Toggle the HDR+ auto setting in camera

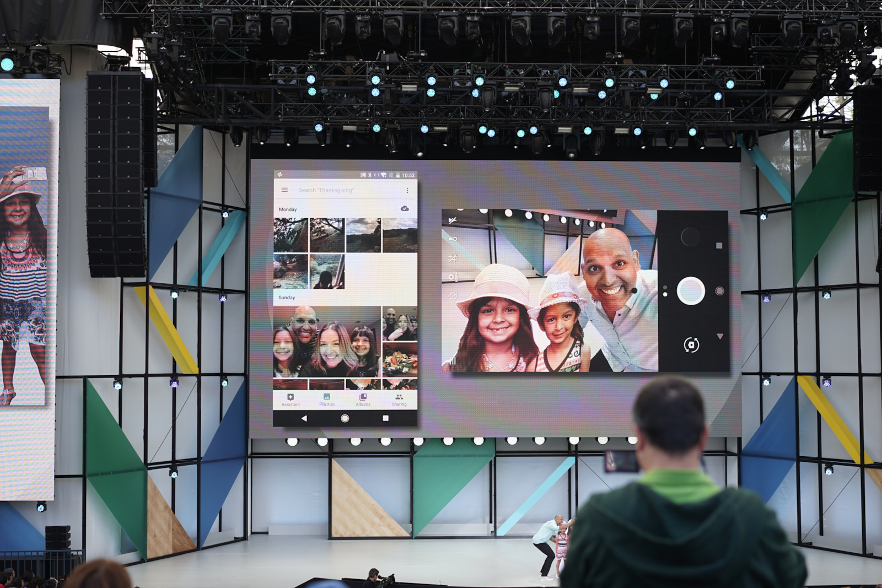(x=453, y=277)
